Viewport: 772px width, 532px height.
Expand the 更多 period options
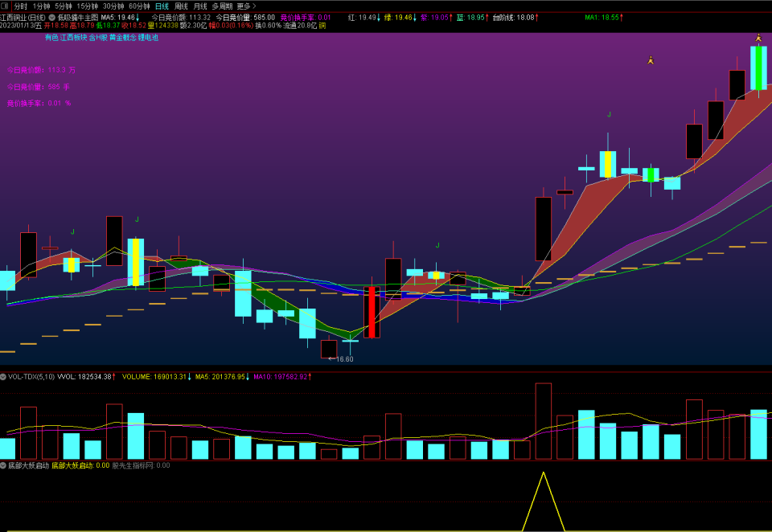pos(246,6)
